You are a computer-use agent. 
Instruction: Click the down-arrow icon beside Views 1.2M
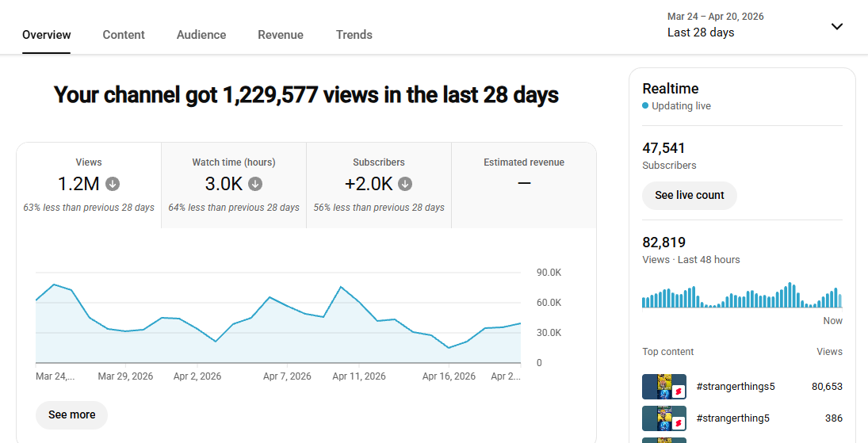point(113,184)
